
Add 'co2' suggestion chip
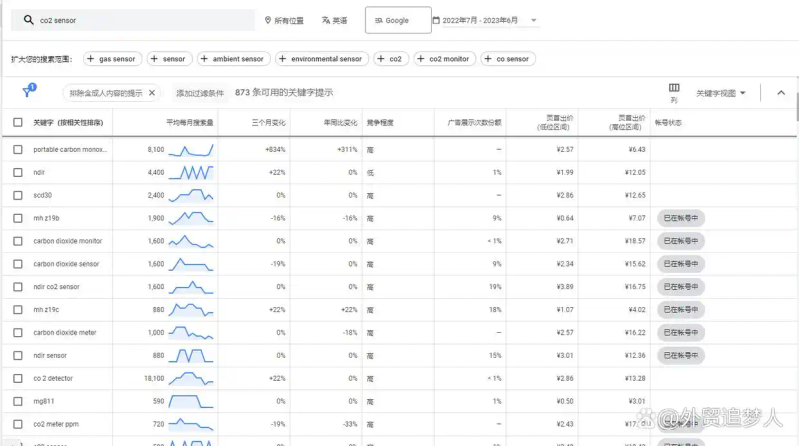point(390,59)
